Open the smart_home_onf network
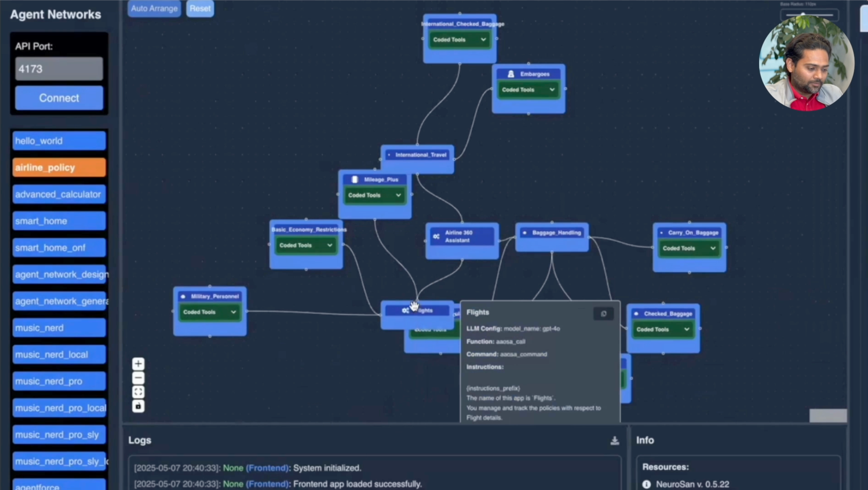The image size is (868, 490). [59, 248]
